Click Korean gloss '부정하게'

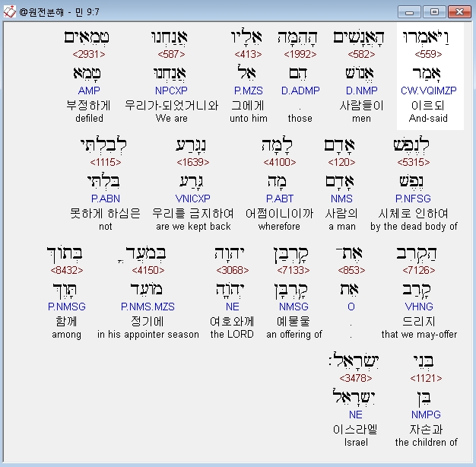click(x=89, y=106)
